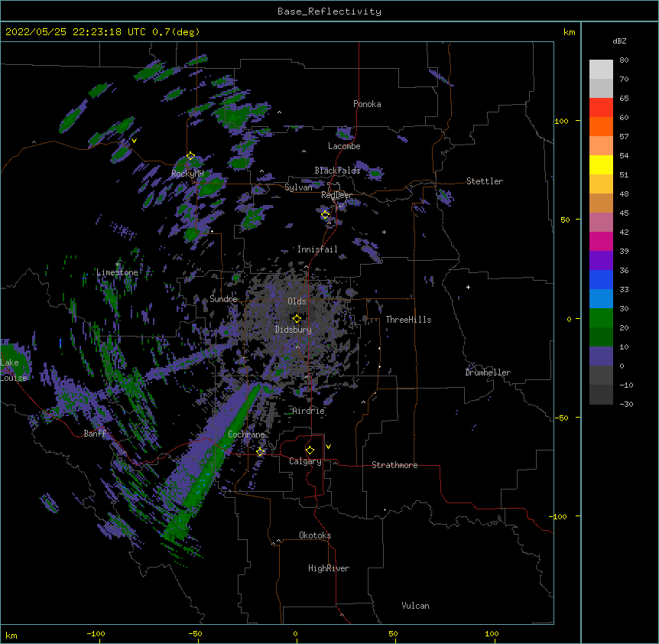The width and height of the screenshot is (659, 644).
Task: Click the yellow diamond marker below RedDeer
Action: (x=326, y=215)
